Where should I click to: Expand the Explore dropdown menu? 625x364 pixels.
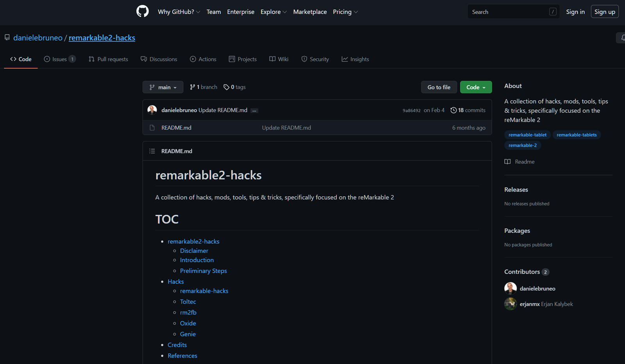(273, 12)
